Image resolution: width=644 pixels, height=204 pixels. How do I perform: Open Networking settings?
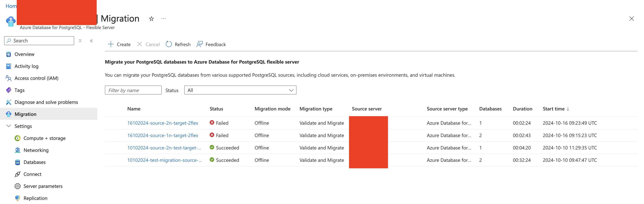point(36,150)
